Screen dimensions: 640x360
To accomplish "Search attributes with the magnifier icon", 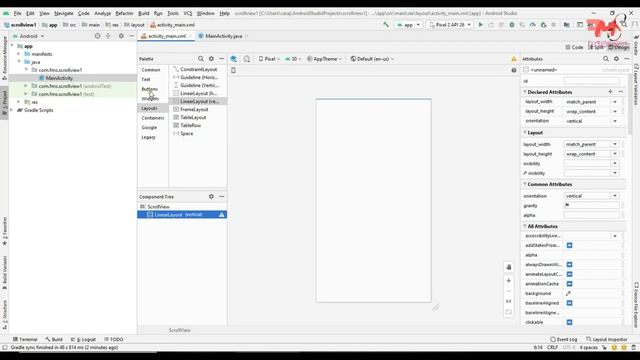I will tap(606, 59).
